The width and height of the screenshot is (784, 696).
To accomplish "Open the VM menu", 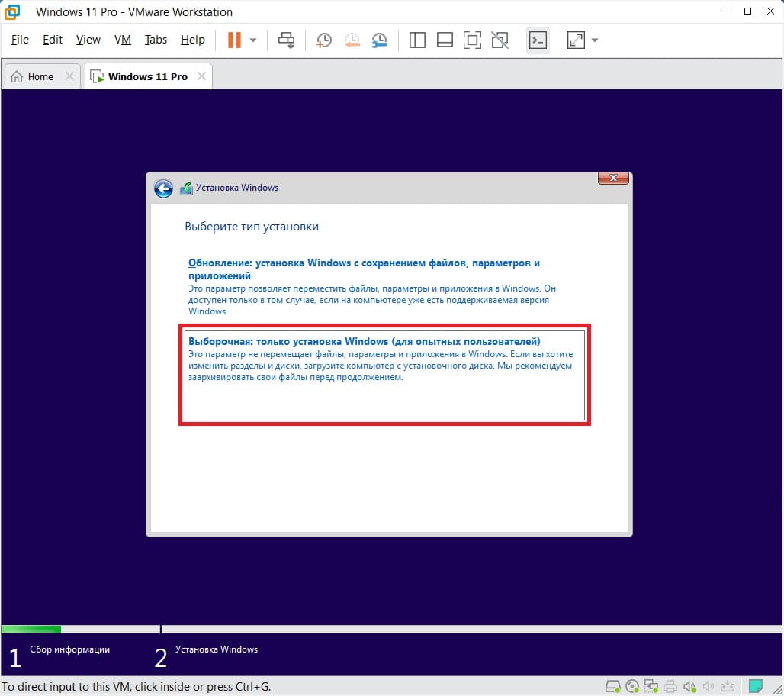I will point(123,40).
